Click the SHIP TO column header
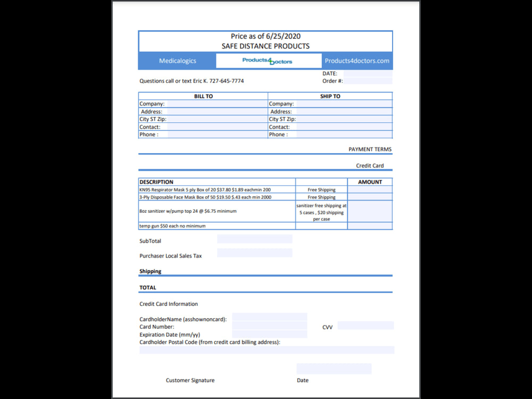This screenshot has height=399, width=532. (330, 96)
